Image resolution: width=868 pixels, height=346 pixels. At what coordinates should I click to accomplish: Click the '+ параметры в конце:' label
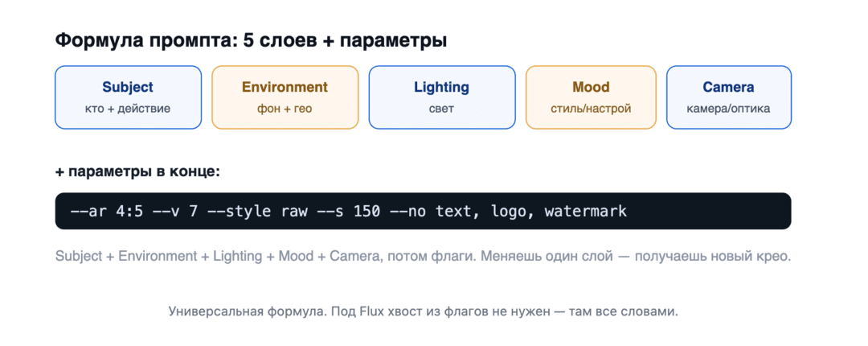tap(138, 172)
